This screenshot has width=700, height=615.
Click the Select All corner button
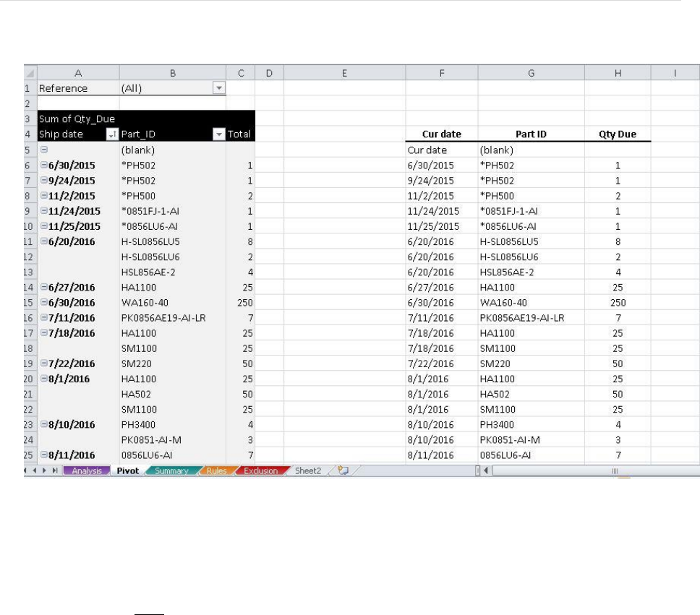(30, 73)
